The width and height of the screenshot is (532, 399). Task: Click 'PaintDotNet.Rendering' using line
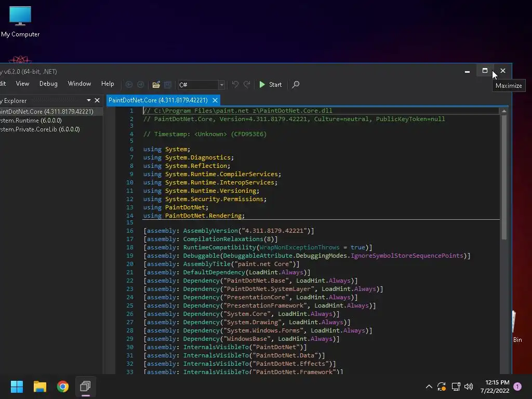coord(194,216)
